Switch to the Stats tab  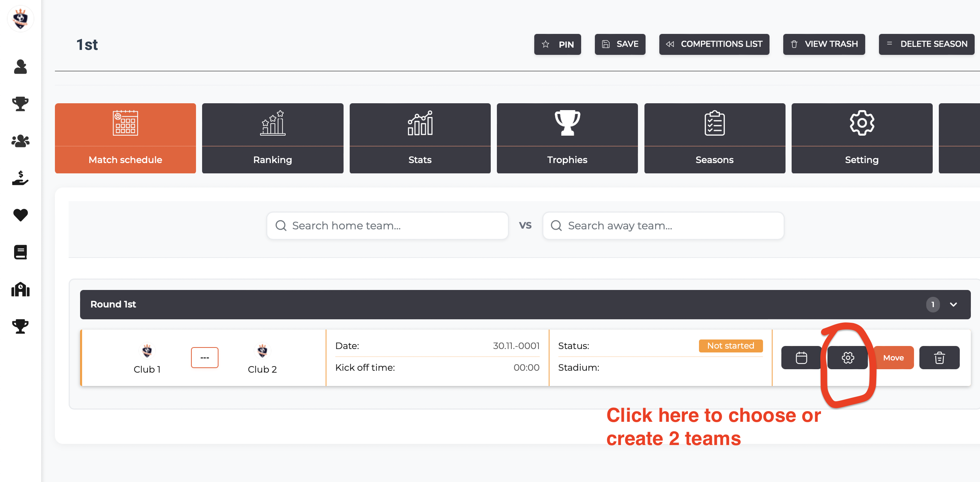420,138
